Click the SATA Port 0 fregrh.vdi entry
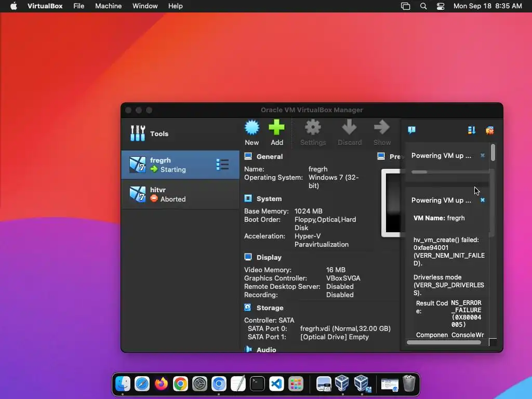Image resolution: width=532 pixels, height=399 pixels. tap(345, 328)
